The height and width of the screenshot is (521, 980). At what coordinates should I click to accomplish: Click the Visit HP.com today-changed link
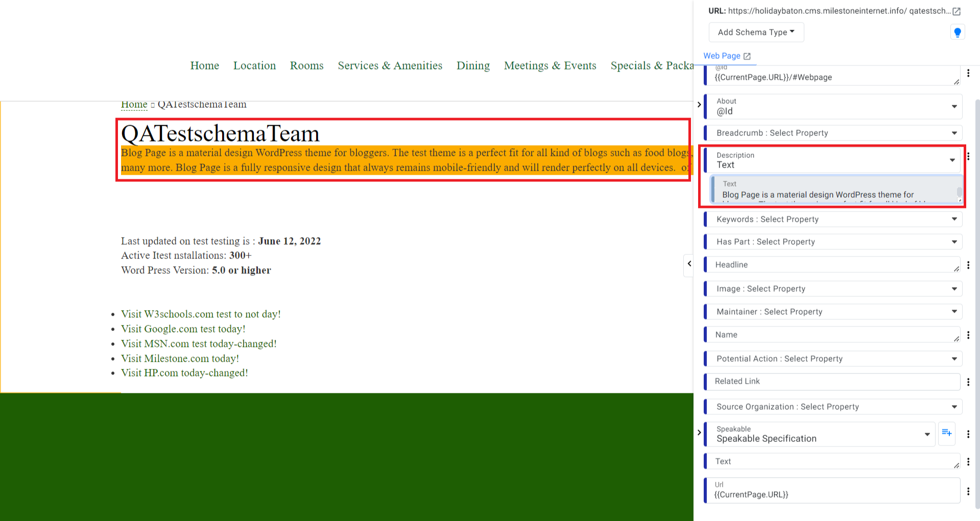(184, 373)
